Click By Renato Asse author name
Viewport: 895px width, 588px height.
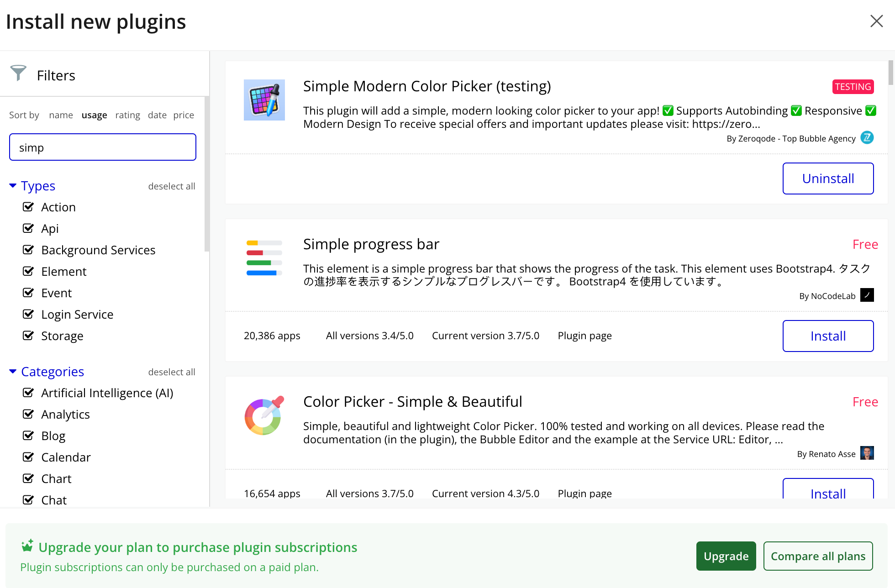826,454
